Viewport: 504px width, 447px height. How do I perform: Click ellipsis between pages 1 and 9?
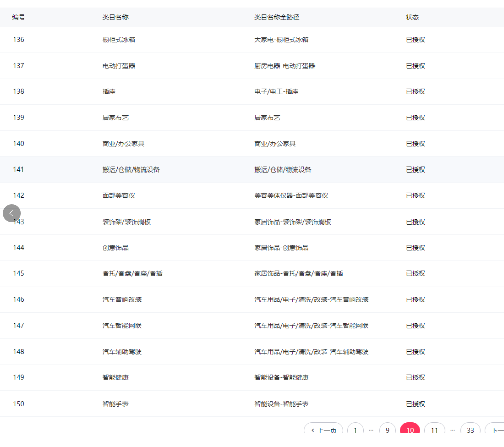pyautogui.click(x=371, y=430)
